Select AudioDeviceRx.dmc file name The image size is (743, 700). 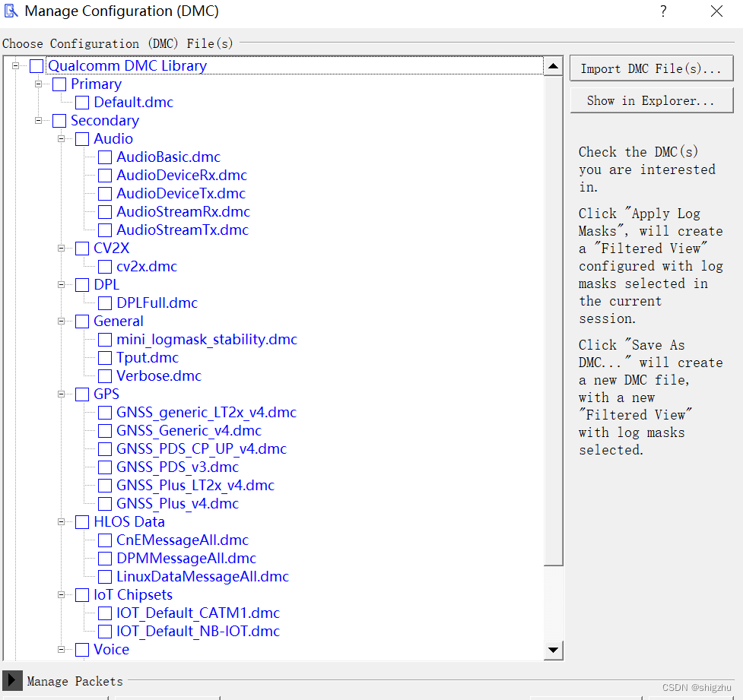[x=182, y=176]
